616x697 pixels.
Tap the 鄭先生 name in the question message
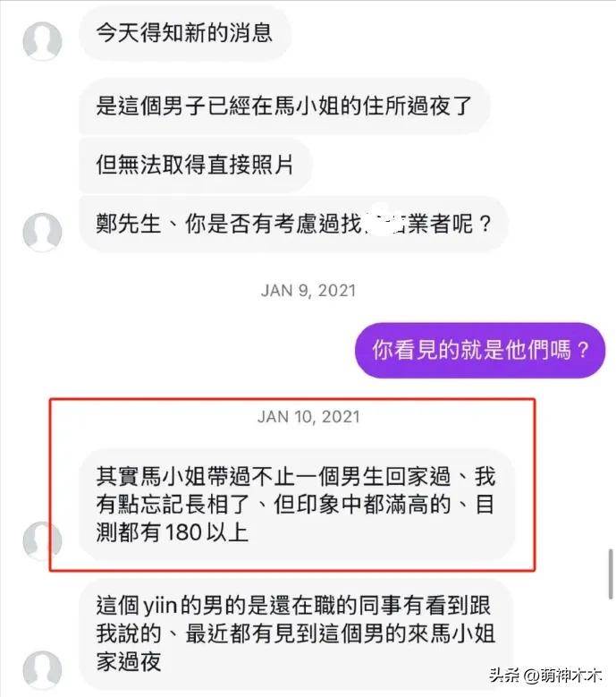click(129, 223)
